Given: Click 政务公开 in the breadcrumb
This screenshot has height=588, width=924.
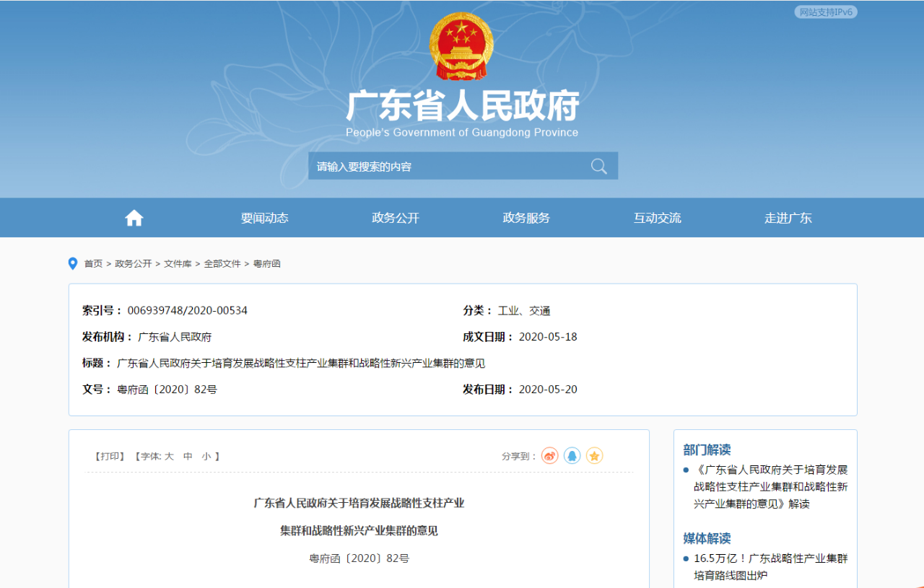Looking at the screenshot, I should (x=134, y=264).
